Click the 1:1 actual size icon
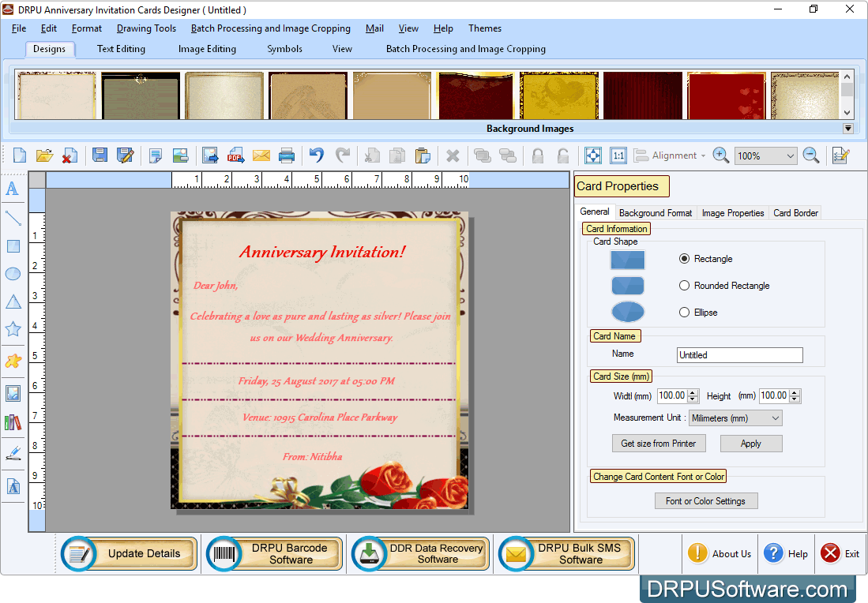This screenshot has height=603, width=868. click(x=618, y=155)
